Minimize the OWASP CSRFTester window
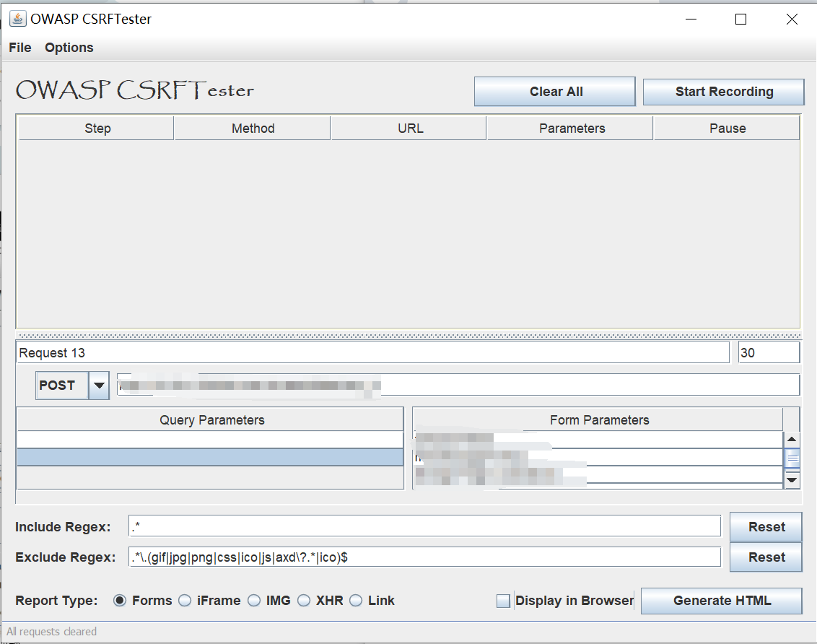This screenshot has height=644, width=817. [691, 19]
